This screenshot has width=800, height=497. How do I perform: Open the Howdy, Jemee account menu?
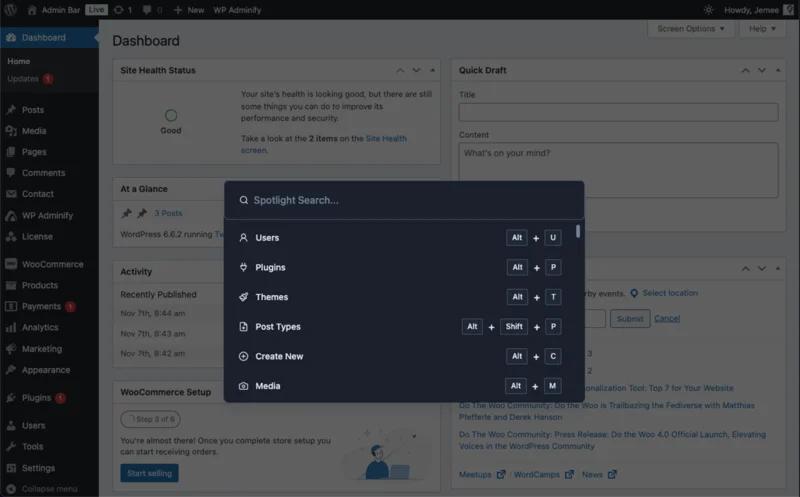click(x=759, y=10)
